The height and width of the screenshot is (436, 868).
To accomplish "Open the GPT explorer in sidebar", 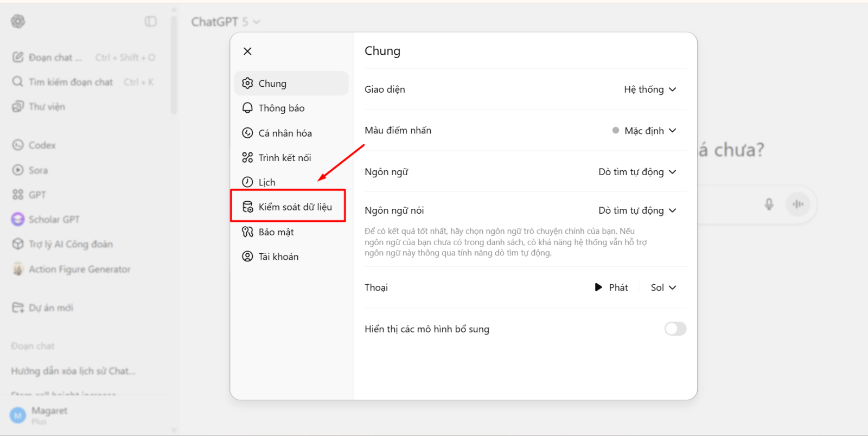I will 84,195.
